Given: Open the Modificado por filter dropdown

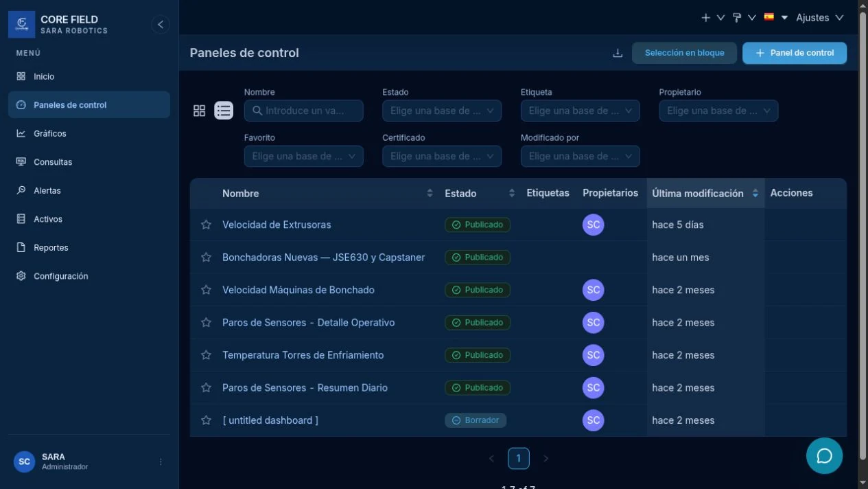Looking at the screenshot, I should pos(580,157).
